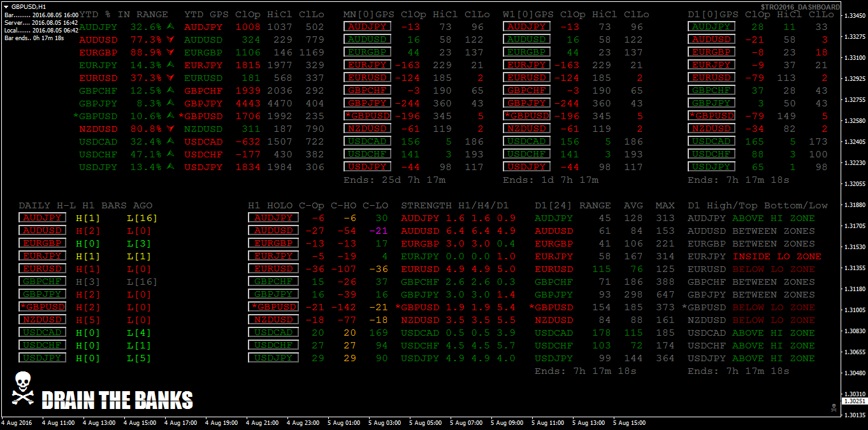Select the GBPJPY button in the H1 HOLO panel

(x=273, y=294)
